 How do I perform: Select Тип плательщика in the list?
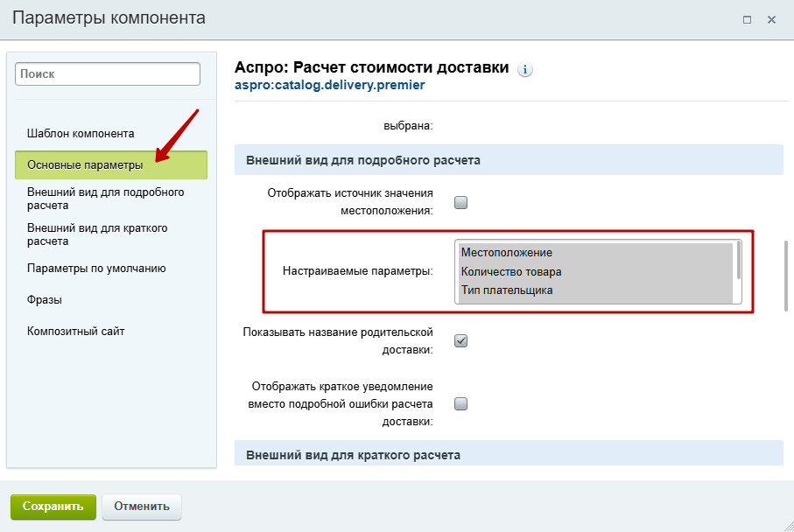pos(596,290)
